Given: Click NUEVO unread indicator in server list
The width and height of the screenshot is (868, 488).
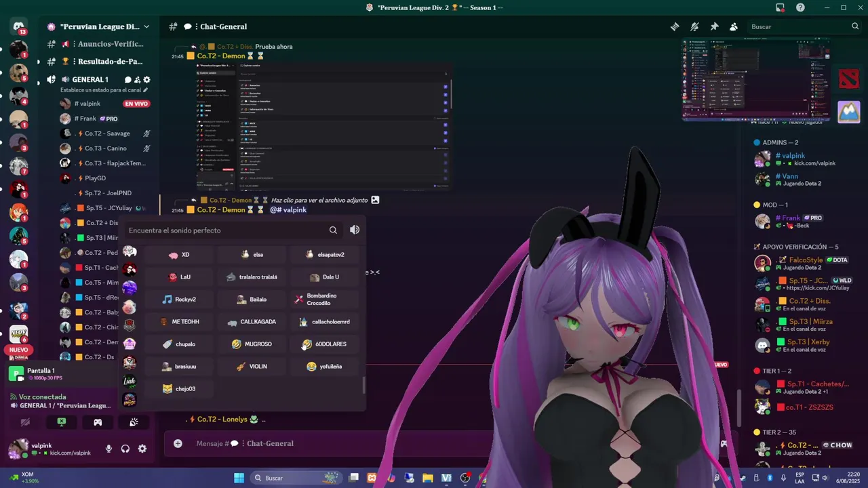Looking at the screenshot, I should click(18, 350).
